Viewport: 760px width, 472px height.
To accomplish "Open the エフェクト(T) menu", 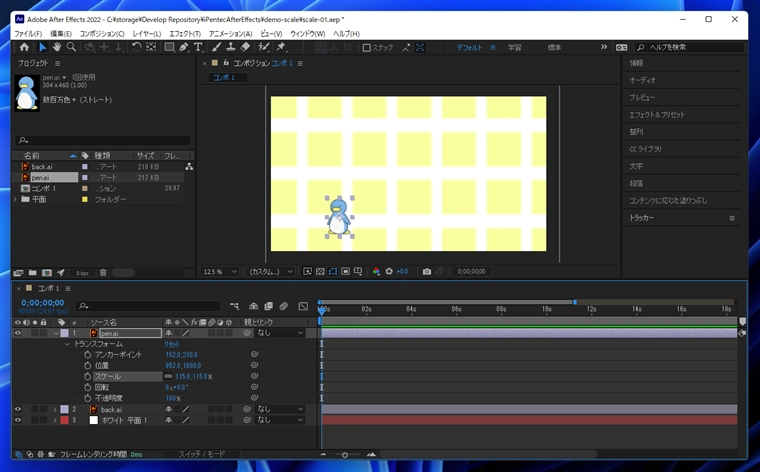I will point(184,34).
